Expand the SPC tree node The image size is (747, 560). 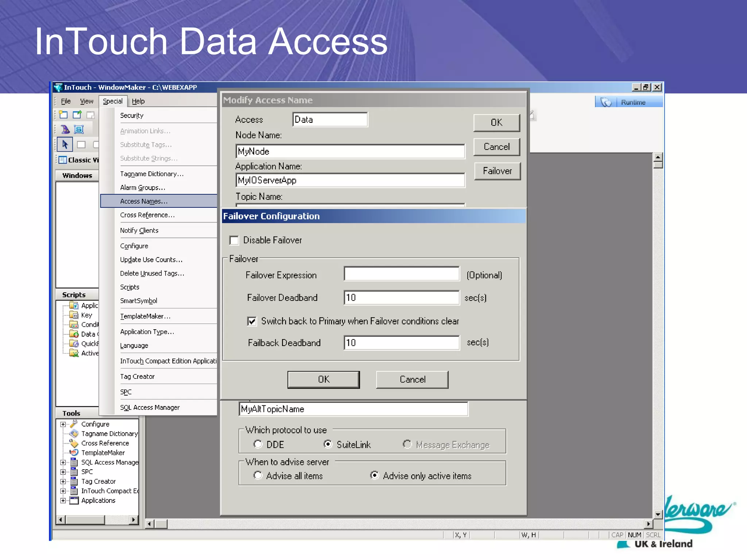click(x=63, y=472)
